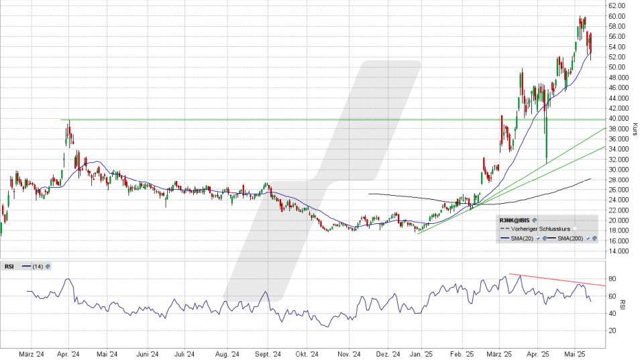
Task: Open settings icon after SMA(200) checkmark
Action: pos(594,239)
